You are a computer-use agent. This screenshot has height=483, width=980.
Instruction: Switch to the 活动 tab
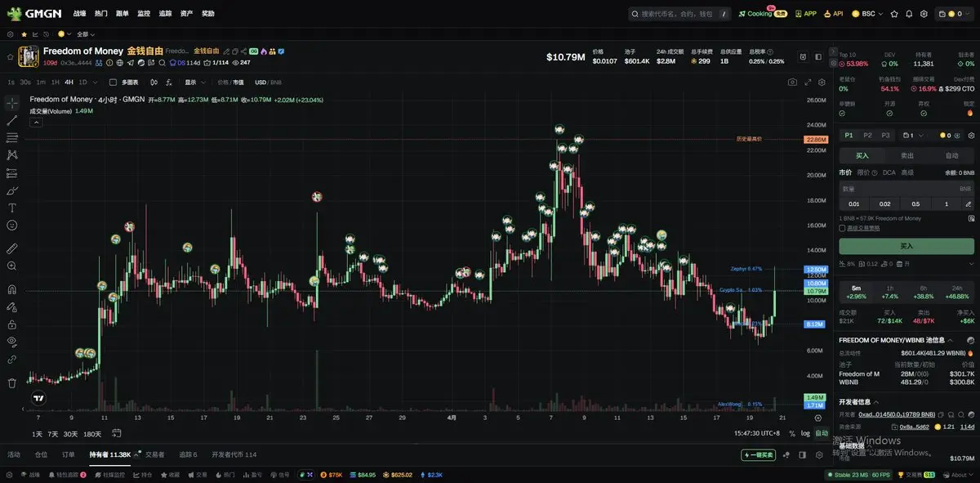pyautogui.click(x=14, y=454)
